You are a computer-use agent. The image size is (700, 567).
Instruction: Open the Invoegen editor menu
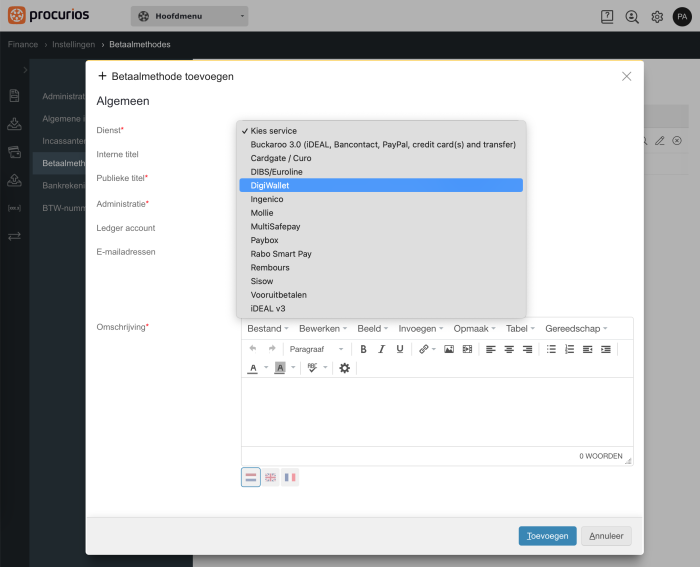(421, 329)
